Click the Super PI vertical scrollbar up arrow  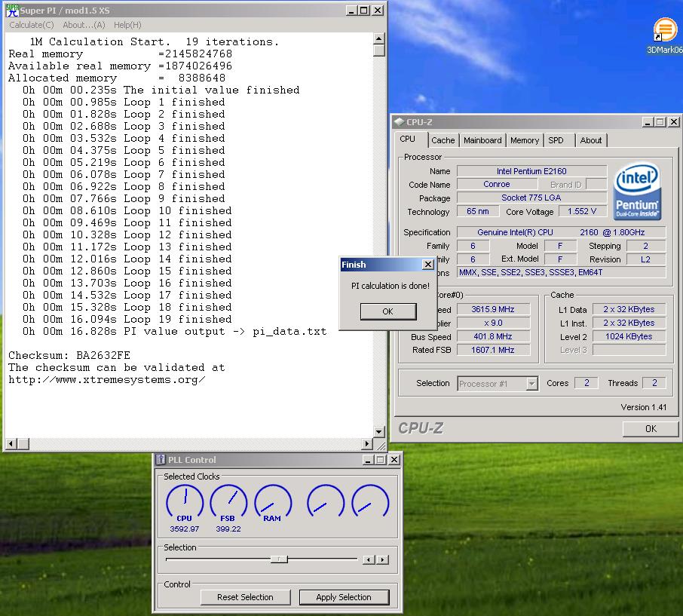(x=379, y=38)
